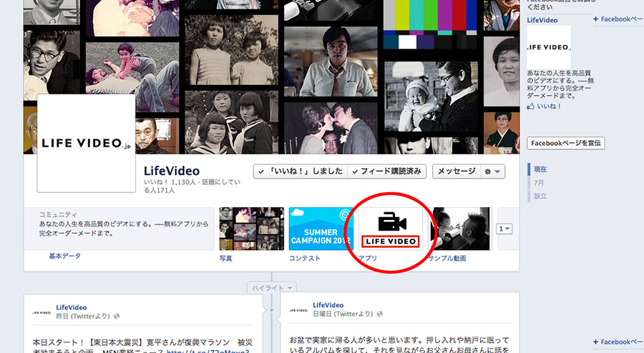Image resolution: width=644 pixels, height=353 pixels.
Task: Toggle the 「いいね！」しました liked button
Action: 301,171
